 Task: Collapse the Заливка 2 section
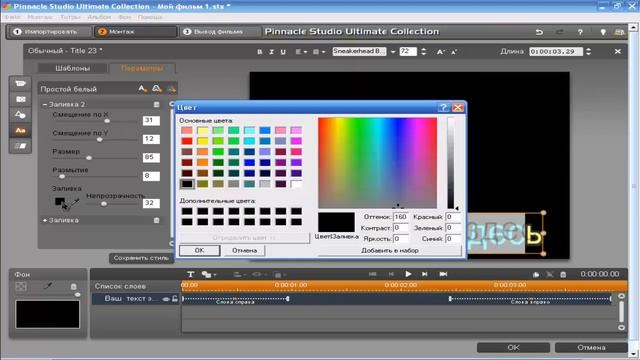(44, 104)
